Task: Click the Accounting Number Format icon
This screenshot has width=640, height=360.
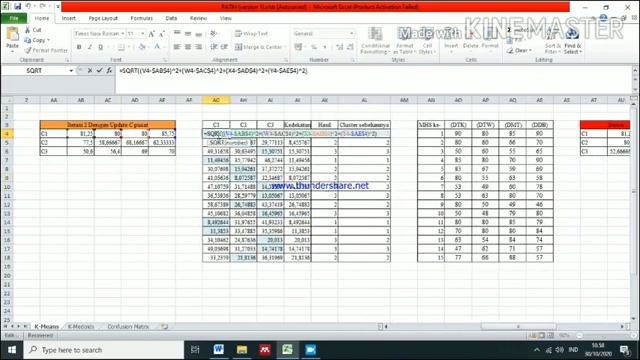Action: 298,47
